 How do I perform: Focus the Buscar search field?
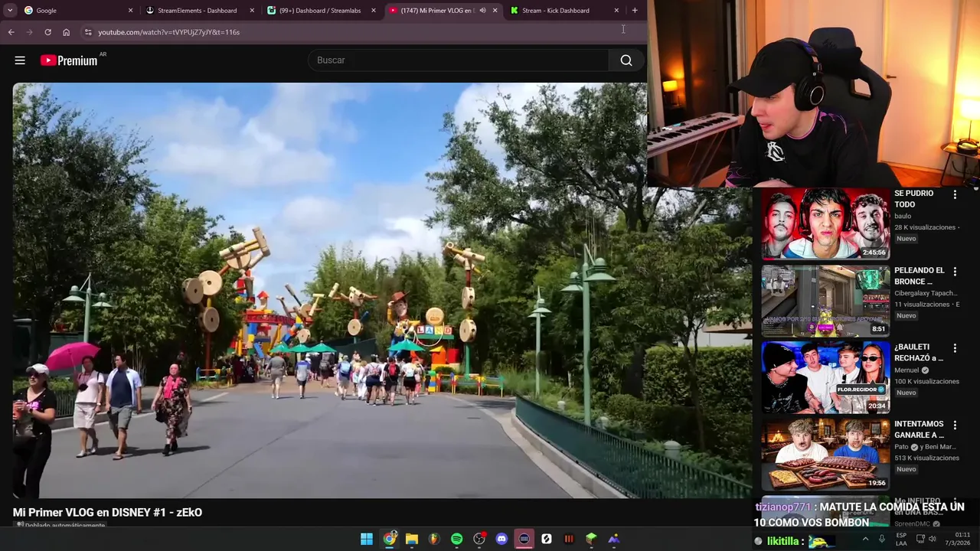459,60
